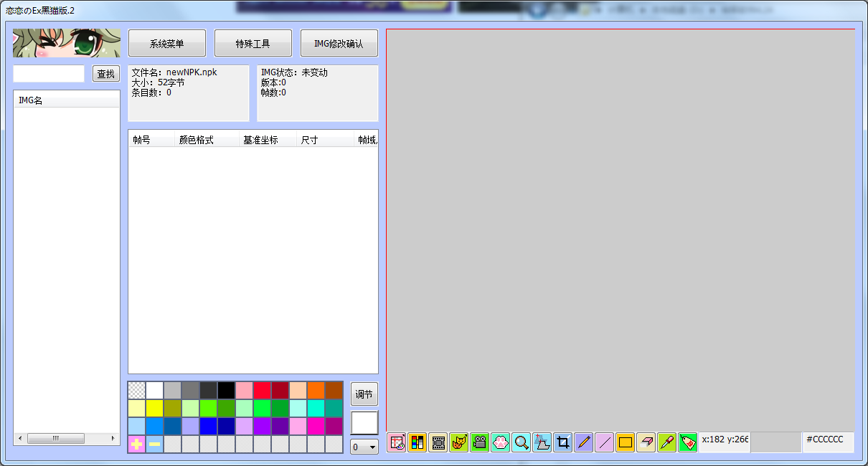
Task: Pick the bright yellow color swatch
Action: (x=154, y=408)
